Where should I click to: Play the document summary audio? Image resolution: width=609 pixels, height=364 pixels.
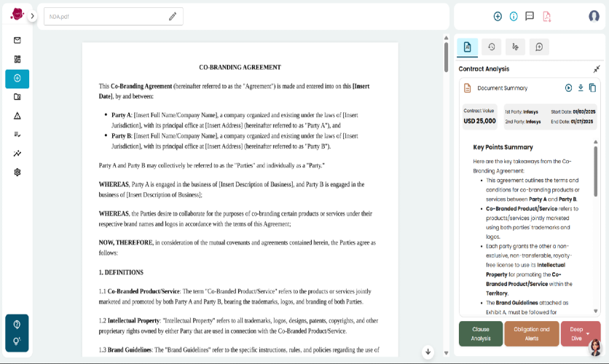point(568,87)
